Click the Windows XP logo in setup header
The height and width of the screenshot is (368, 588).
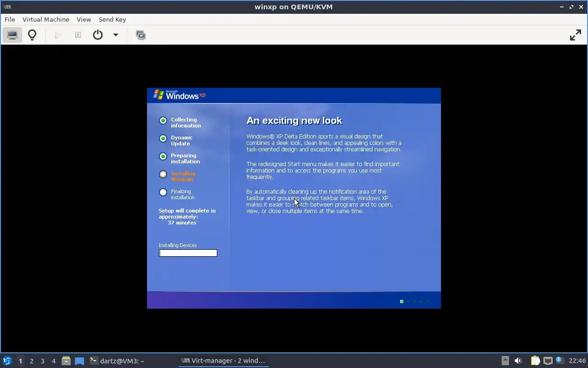coord(179,95)
